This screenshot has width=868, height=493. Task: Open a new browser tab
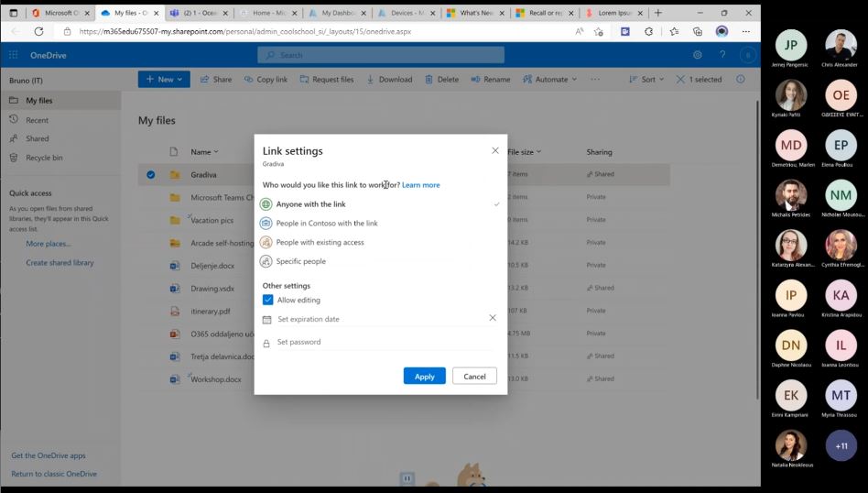point(657,13)
